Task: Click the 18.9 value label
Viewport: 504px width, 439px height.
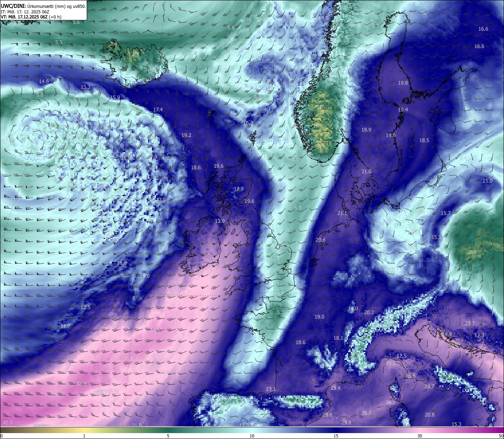Action: [366, 130]
